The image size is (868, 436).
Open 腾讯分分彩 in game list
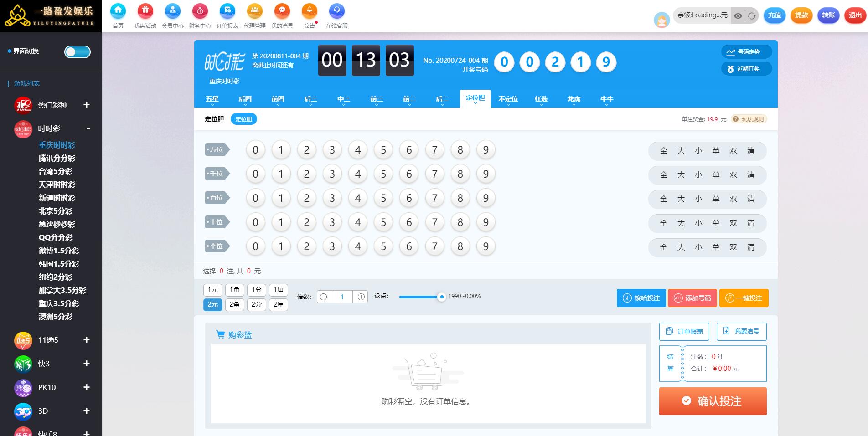pyautogui.click(x=57, y=159)
